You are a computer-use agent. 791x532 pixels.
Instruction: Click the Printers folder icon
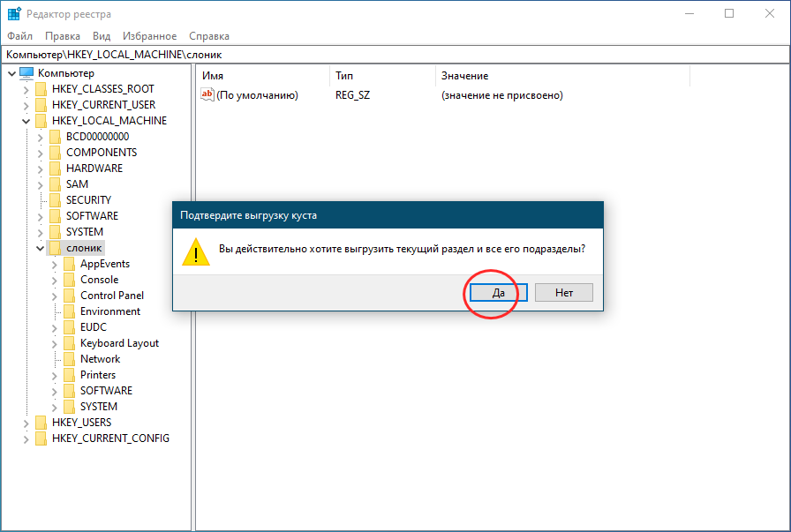point(70,375)
